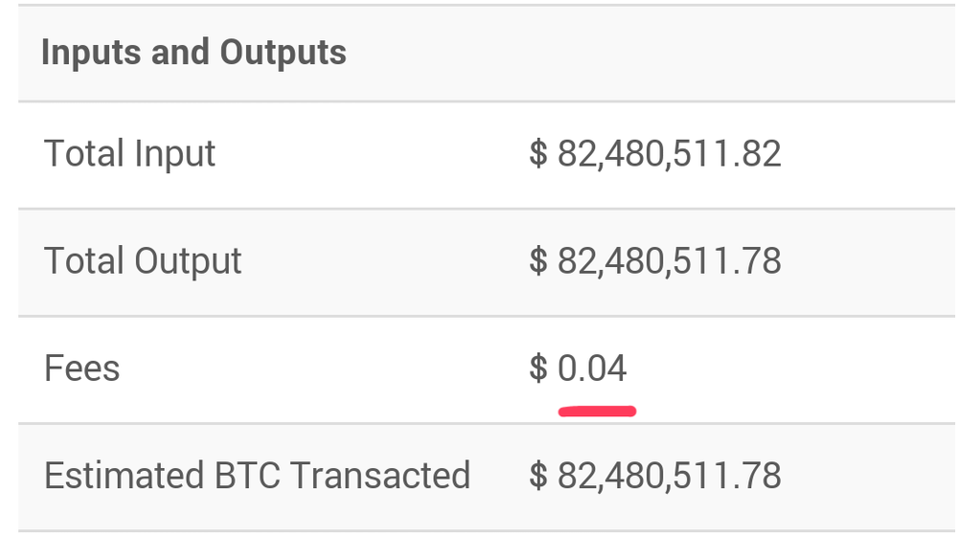
Task: Select the "Total Input" row label
Action: click(130, 154)
